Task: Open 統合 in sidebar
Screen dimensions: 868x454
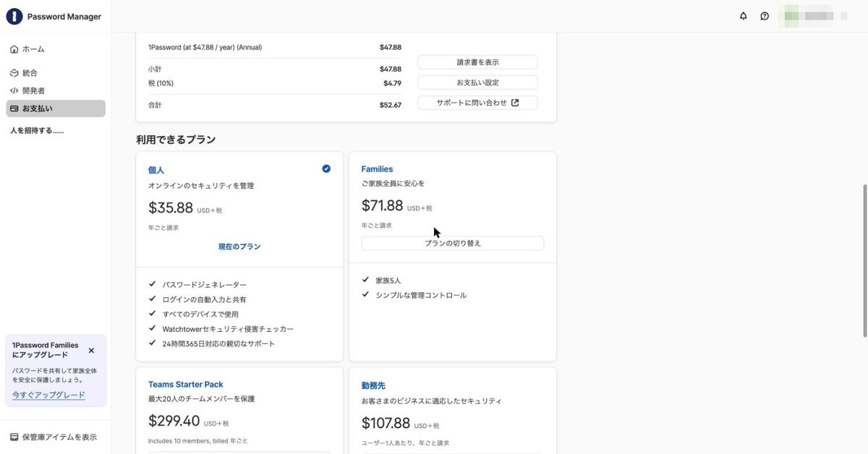Action: (x=56, y=73)
